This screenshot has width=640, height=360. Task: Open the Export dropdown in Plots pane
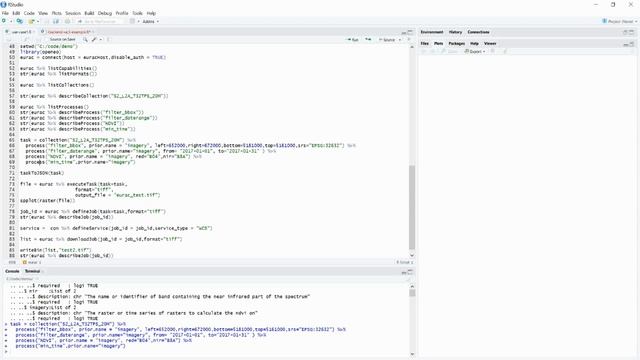(x=475, y=51)
